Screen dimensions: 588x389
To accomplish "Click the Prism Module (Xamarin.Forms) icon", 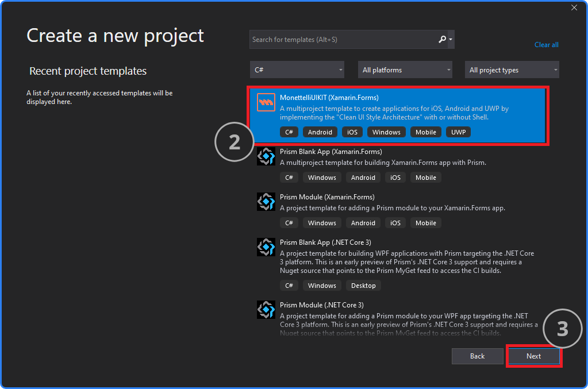I will 266,202.
